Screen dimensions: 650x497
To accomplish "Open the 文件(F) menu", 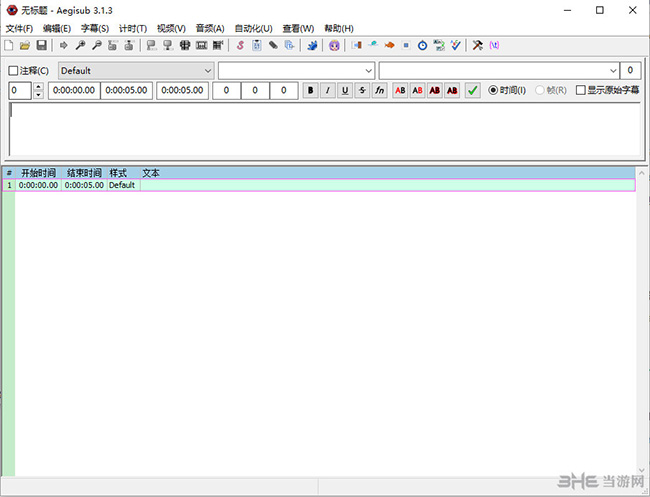I will pos(19,29).
